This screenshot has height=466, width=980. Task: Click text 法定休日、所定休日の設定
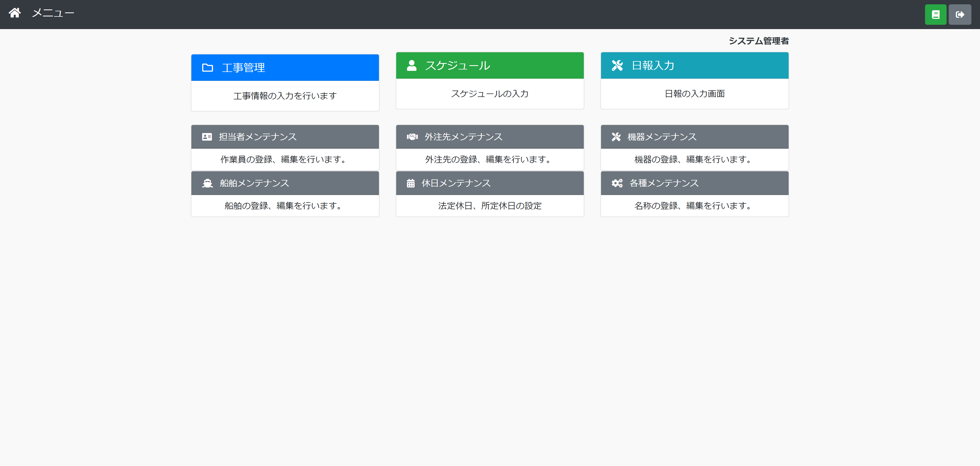tap(490, 206)
